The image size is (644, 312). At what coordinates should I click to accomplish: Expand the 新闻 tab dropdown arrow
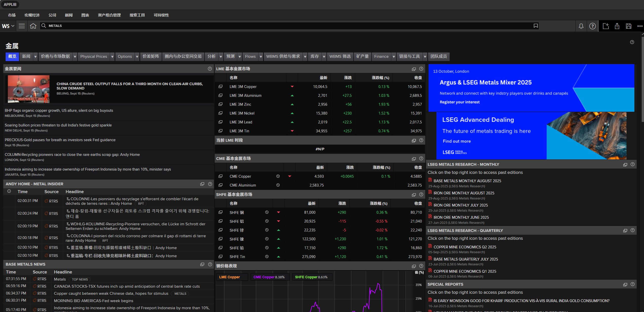click(x=35, y=57)
